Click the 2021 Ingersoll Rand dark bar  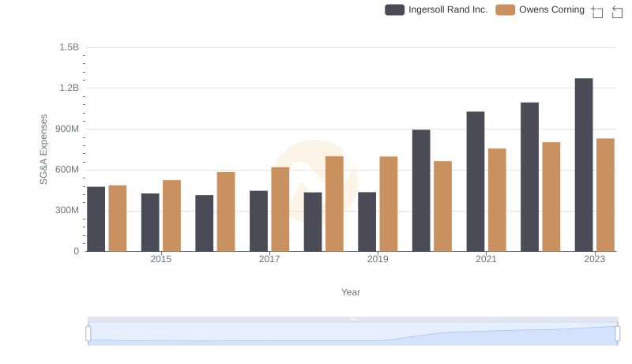[x=476, y=182]
